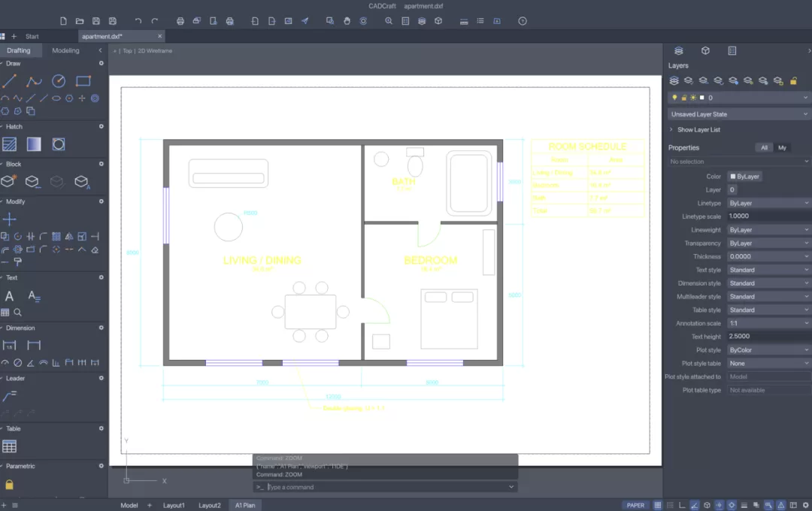Switch to the Modeling tab
The width and height of the screenshot is (812, 511).
[x=65, y=51]
